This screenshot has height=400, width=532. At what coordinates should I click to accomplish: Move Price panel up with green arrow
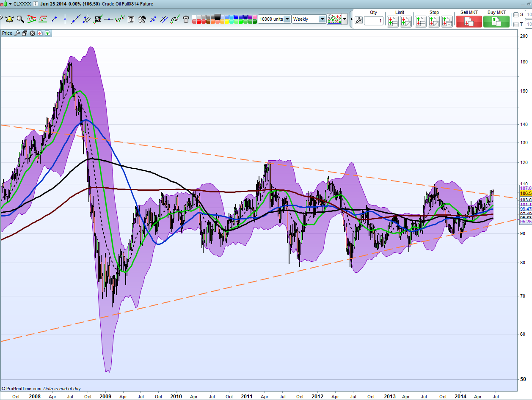[47, 33]
